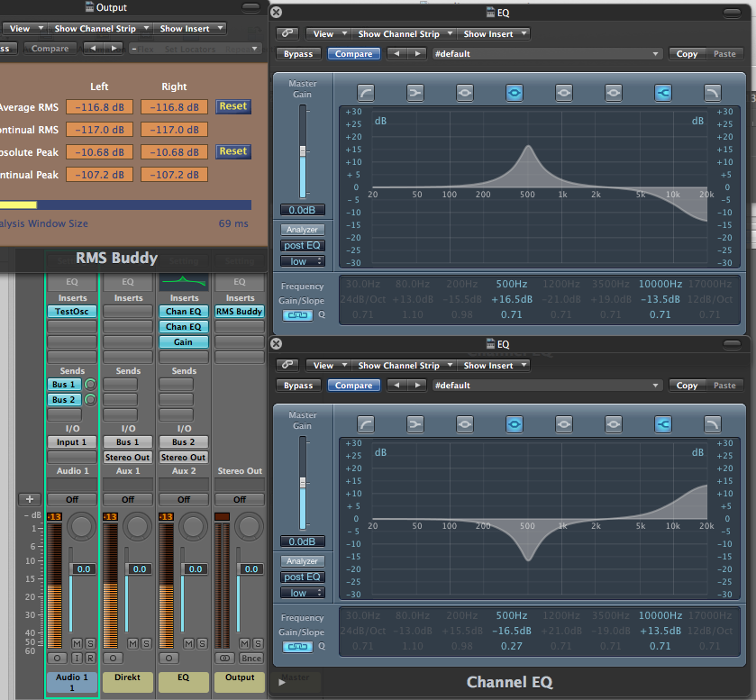Click the format button on the Direkt strip

coord(114,658)
